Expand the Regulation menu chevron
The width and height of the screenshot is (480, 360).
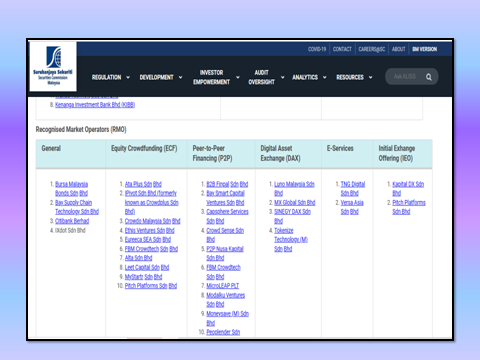click(128, 77)
